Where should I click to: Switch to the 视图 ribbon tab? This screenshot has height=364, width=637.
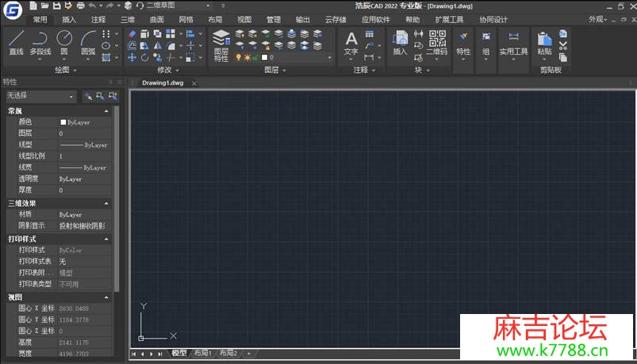[x=244, y=20]
